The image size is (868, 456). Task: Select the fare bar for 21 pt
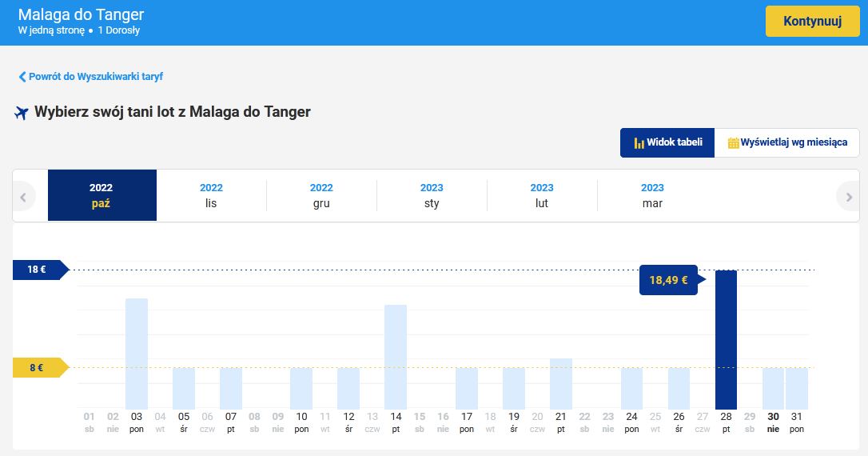pyautogui.click(x=561, y=384)
